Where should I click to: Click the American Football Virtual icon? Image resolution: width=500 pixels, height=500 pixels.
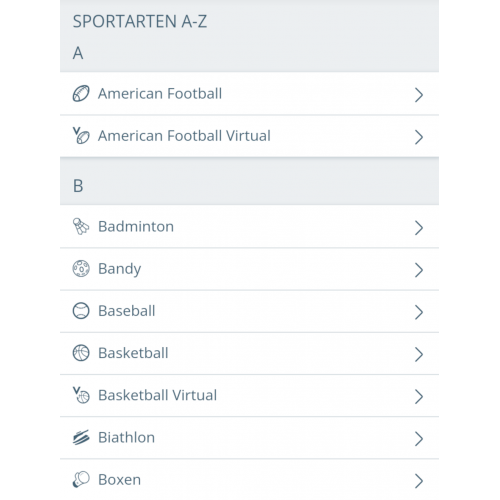81,135
